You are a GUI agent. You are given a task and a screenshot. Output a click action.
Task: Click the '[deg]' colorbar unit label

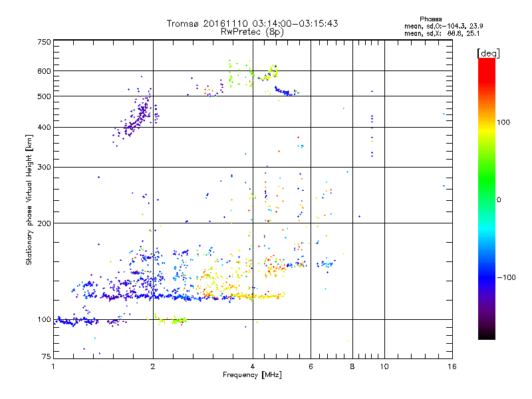point(488,53)
